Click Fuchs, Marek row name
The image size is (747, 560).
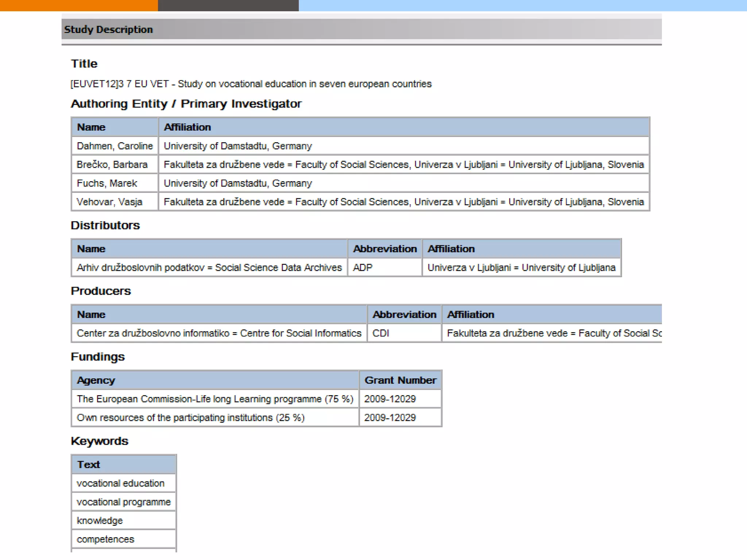(x=107, y=183)
